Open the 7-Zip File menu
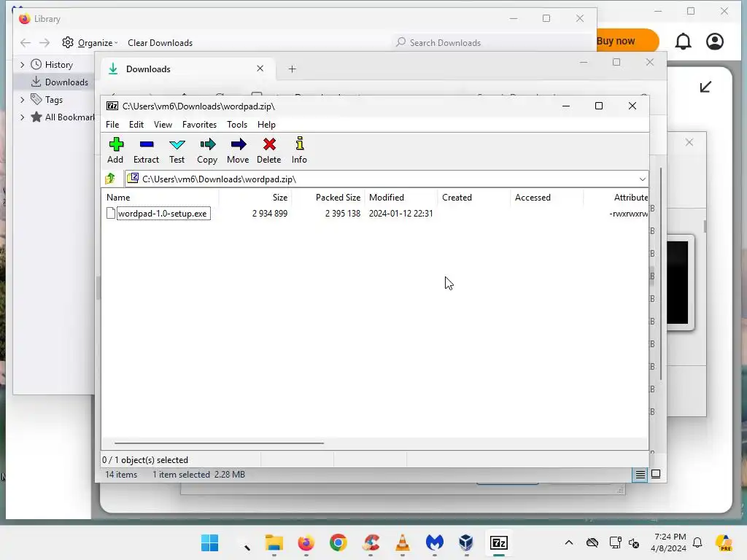Viewport: 747px width, 560px height. coord(112,124)
